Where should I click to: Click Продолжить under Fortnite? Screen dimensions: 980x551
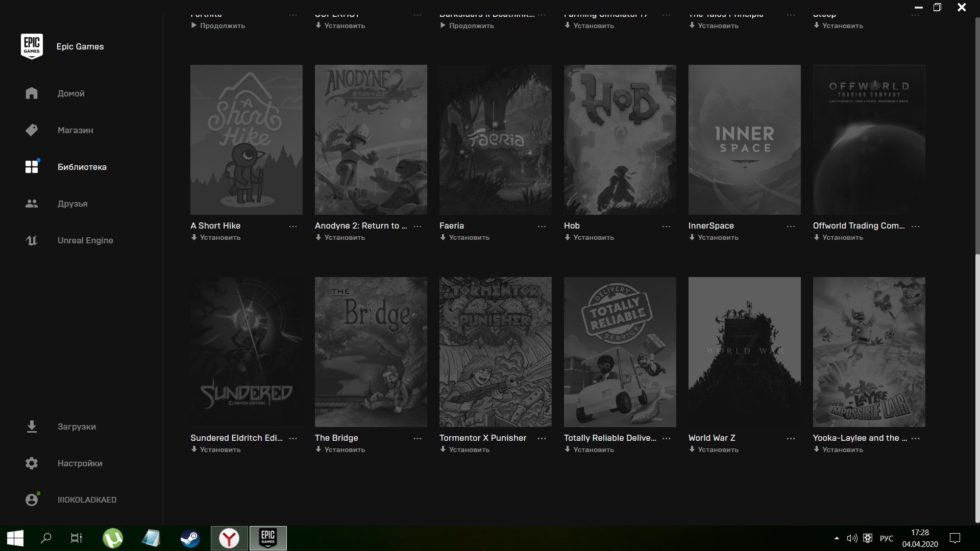coord(218,26)
